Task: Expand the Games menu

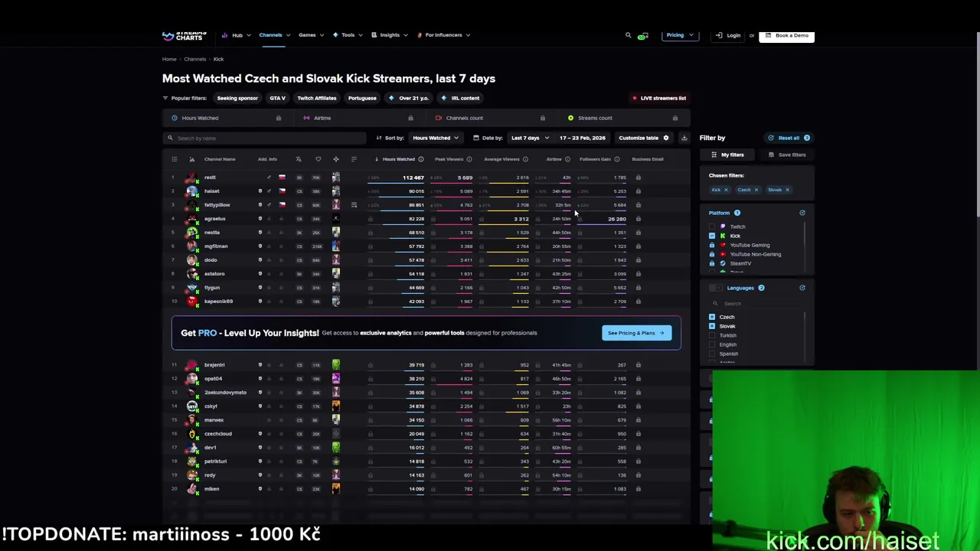Action: point(311,35)
